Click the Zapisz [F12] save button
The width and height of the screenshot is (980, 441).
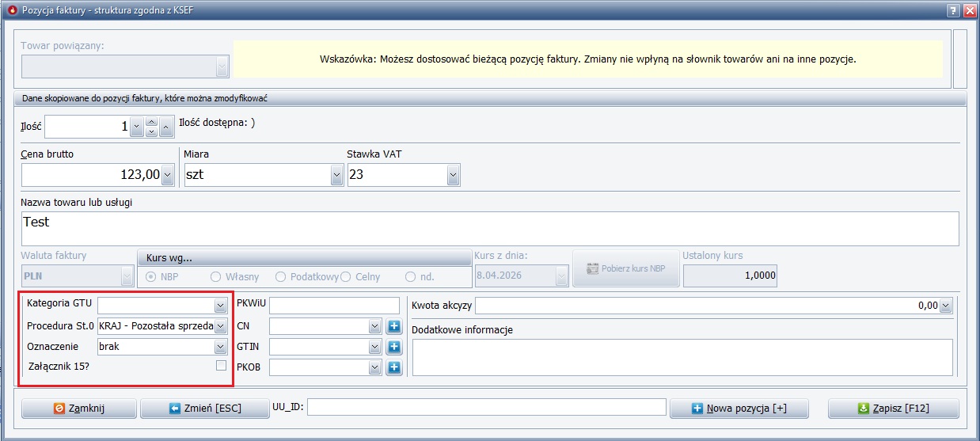click(x=893, y=409)
